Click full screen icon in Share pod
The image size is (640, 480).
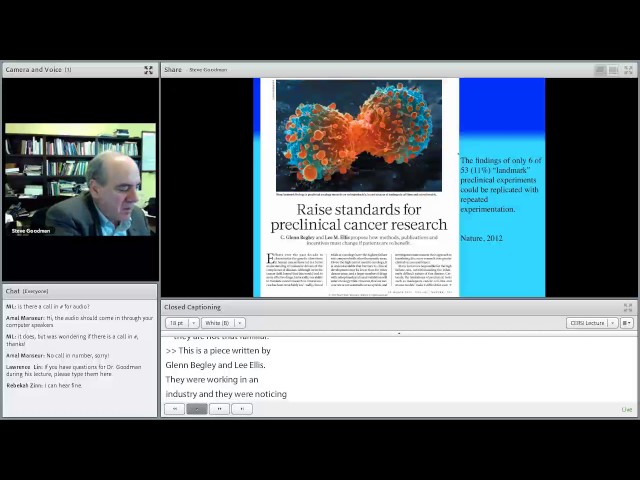(x=628, y=70)
